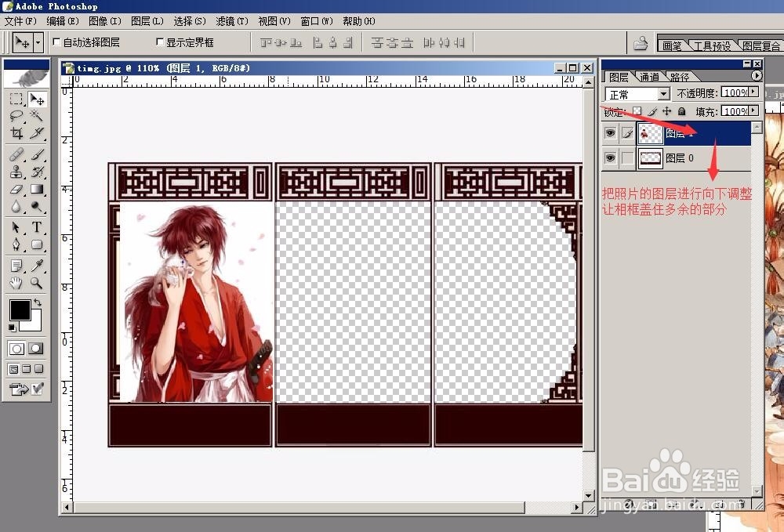Select the Path Selection tool
This screenshot has height=532, width=784.
(16, 227)
